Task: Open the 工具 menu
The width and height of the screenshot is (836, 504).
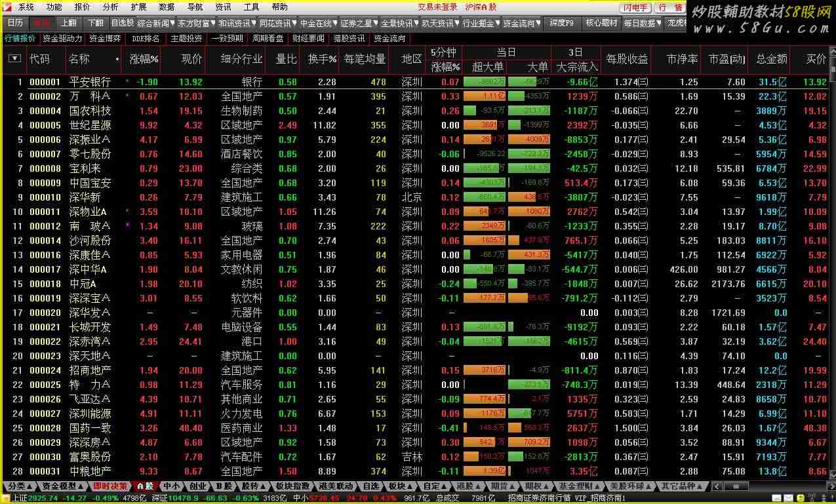Action: (252, 7)
